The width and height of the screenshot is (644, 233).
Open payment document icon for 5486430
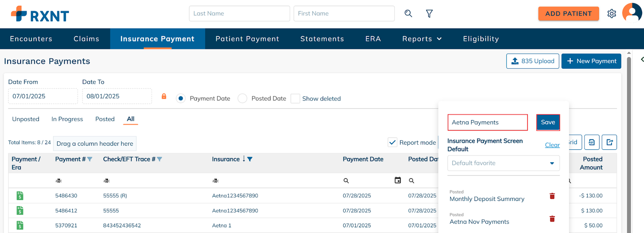[x=20, y=196]
